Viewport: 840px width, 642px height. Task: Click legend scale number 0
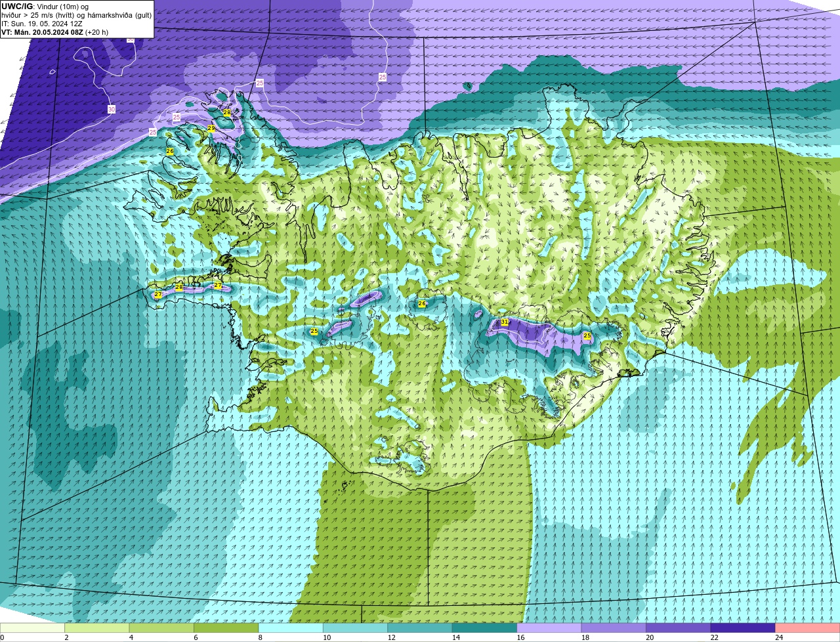click(2, 637)
